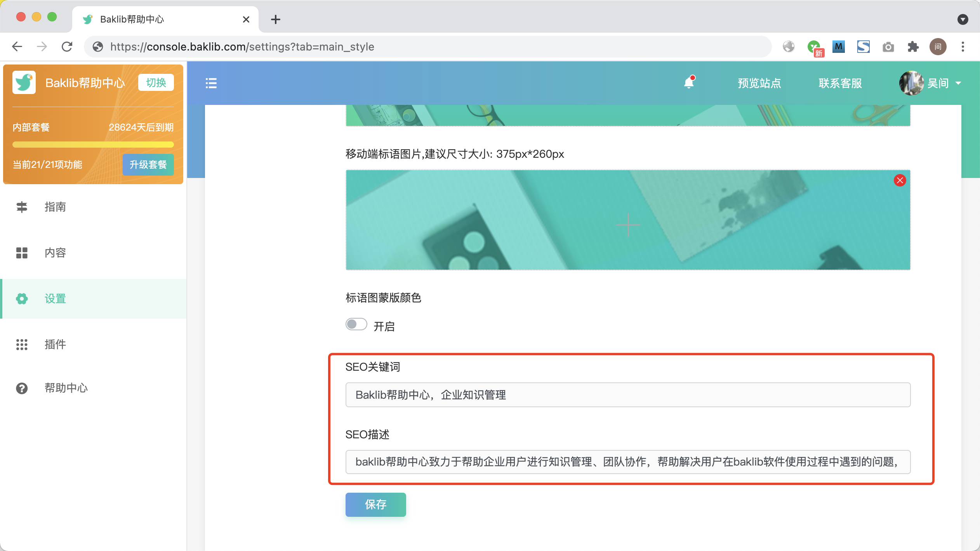Open Chrome three-dot menu

pos(963,47)
